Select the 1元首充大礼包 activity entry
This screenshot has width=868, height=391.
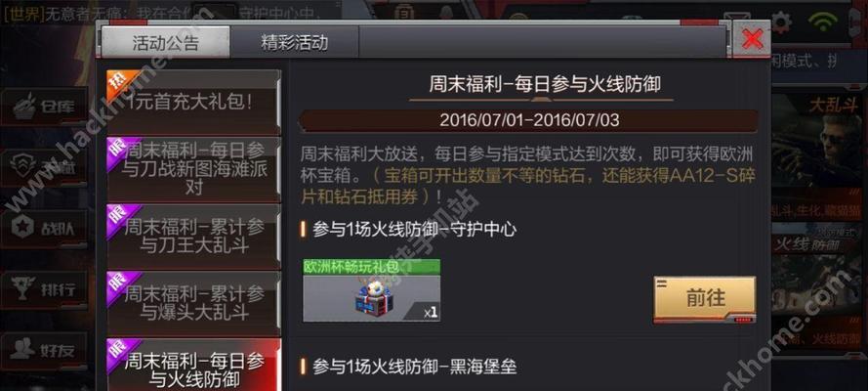(x=193, y=103)
